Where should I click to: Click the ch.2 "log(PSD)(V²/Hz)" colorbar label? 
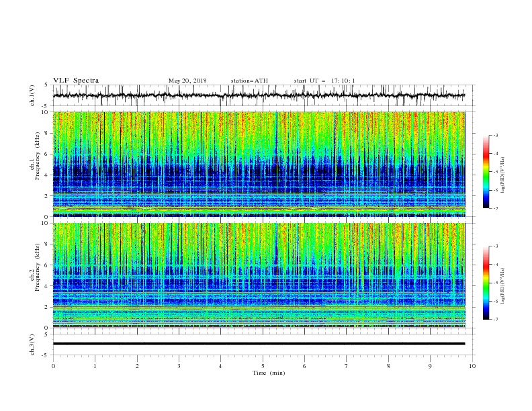[504, 286]
